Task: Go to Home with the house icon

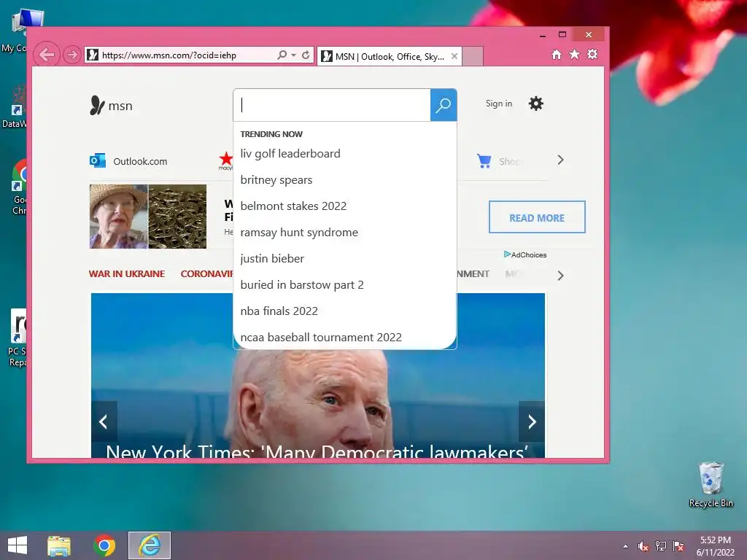Action: pyautogui.click(x=557, y=54)
